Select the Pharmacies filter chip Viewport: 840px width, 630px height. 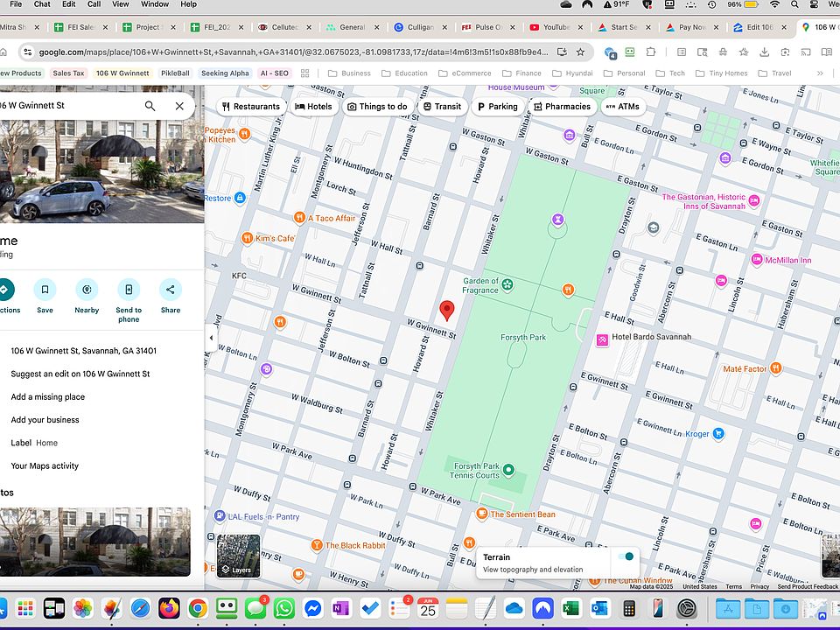click(562, 107)
